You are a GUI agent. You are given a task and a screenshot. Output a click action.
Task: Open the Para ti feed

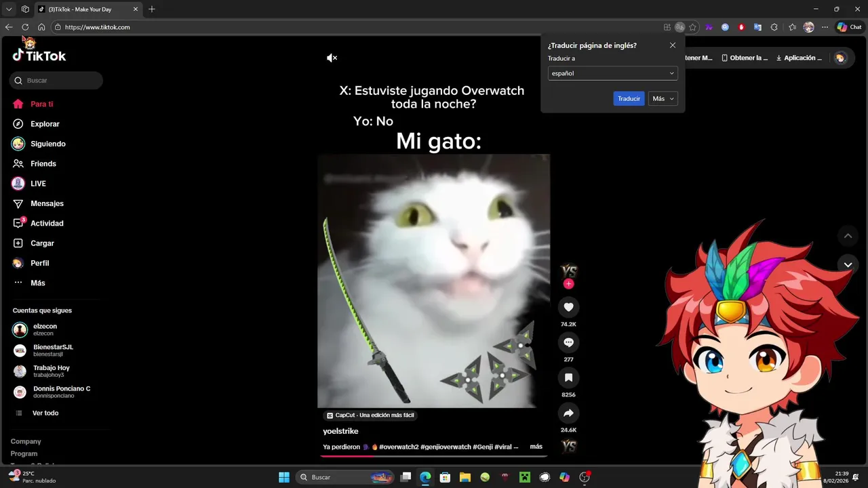(x=33, y=104)
